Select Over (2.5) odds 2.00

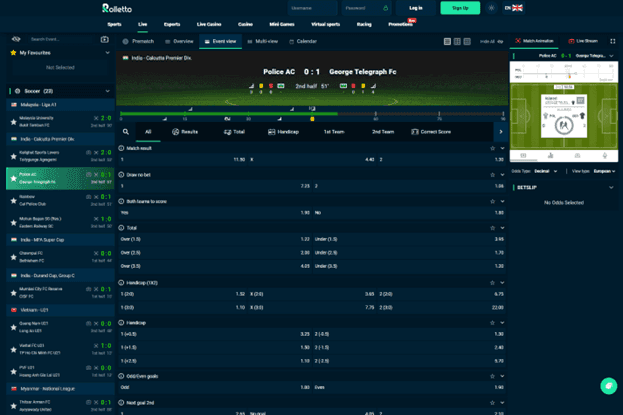click(215, 253)
